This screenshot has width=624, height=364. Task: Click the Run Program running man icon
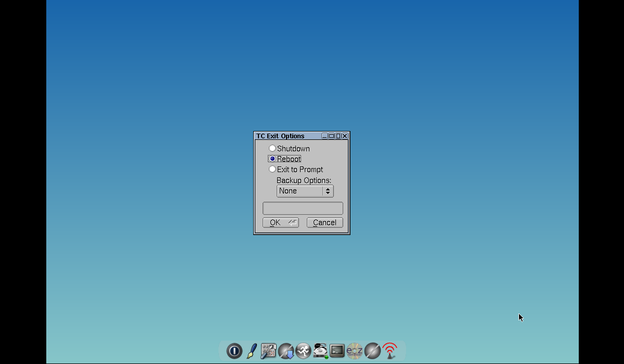coord(303,351)
